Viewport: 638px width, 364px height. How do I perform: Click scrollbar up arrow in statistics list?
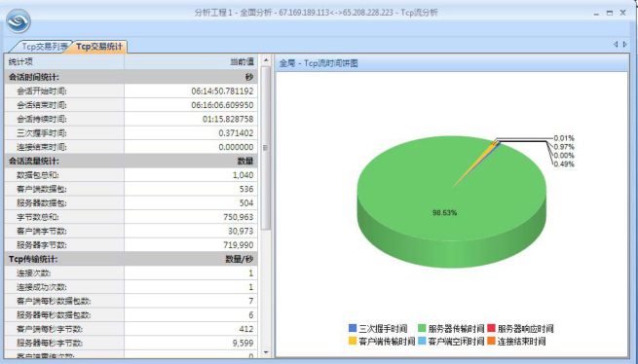click(x=266, y=60)
